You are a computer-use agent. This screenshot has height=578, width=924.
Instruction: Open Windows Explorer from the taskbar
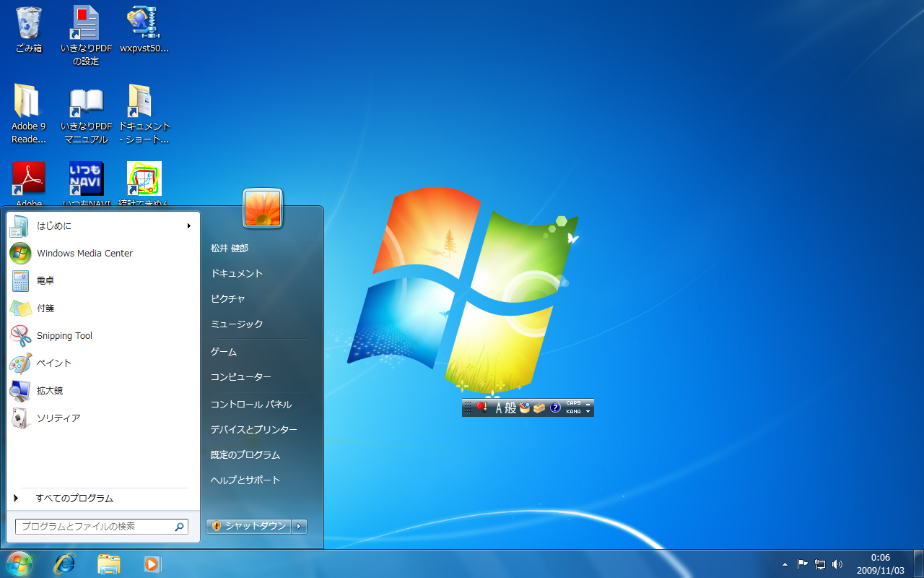click(x=109, y=564)
